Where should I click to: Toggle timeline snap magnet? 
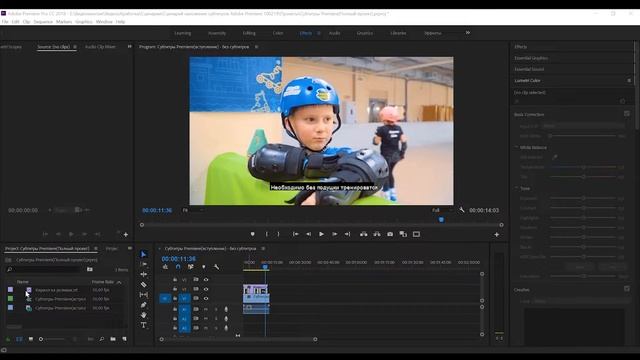(178, 267)
